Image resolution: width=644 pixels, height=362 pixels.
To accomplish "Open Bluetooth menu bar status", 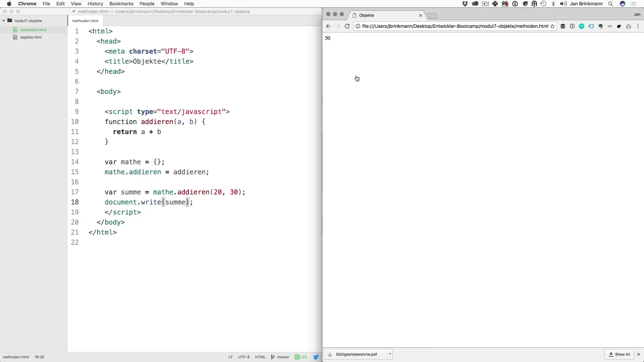I will tap(553, 4).
